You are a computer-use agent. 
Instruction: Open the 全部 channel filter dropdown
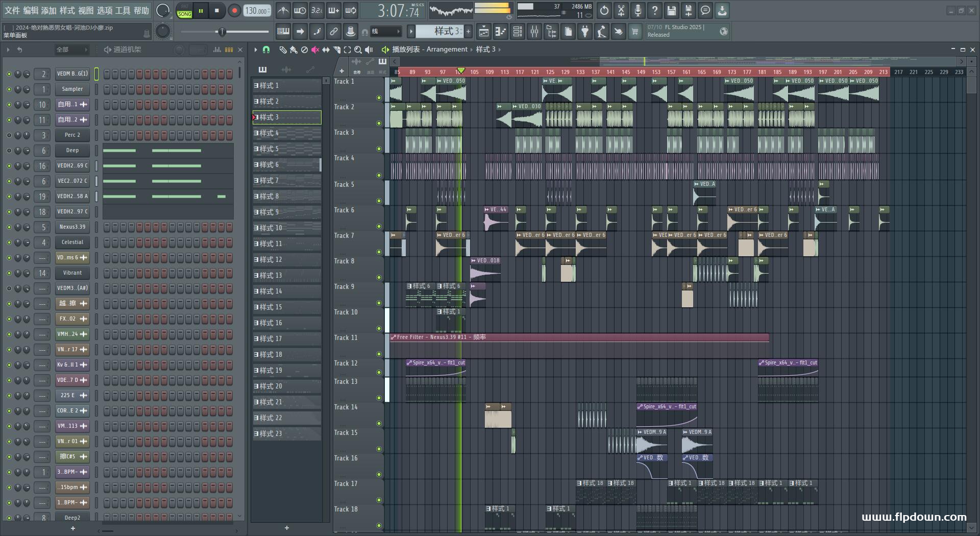tap(71, 50)
